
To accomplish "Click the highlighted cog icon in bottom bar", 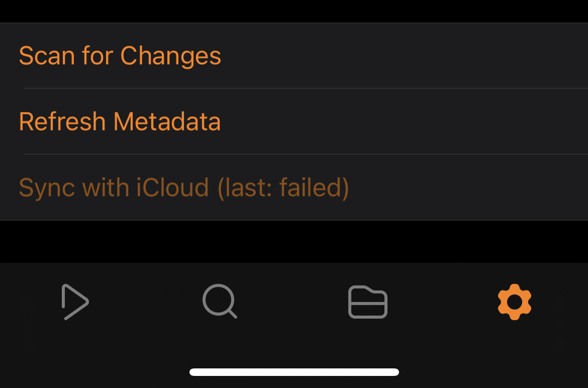I will [514, 302].
